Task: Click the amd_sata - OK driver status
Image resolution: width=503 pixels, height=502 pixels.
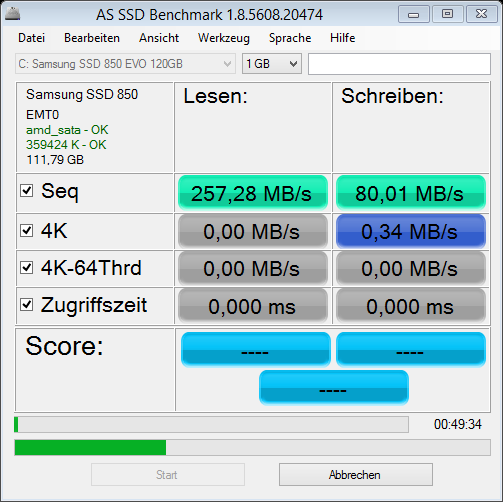Action: [67, 130]
